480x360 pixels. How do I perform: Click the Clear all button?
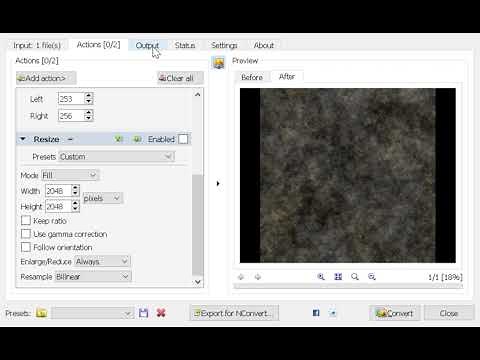coord(180,78)
